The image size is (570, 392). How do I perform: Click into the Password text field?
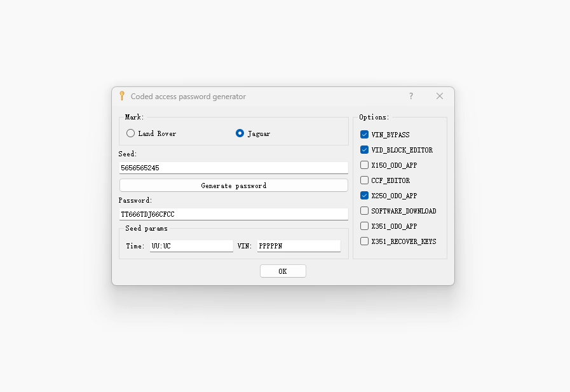(233, 214)
